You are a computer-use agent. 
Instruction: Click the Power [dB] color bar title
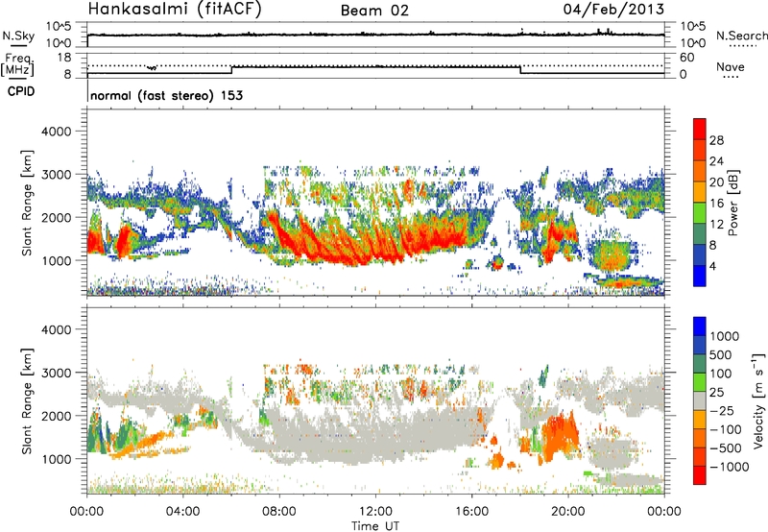click(733, 203)
